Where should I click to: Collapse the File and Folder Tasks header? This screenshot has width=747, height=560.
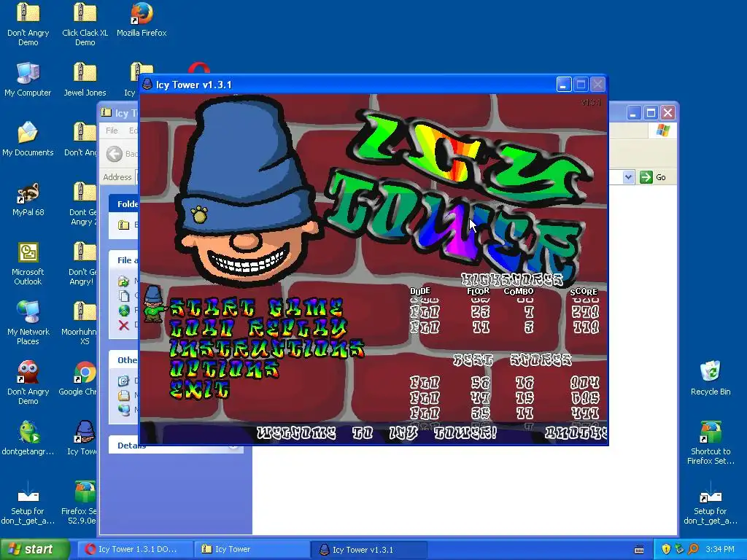pos(124,260)
